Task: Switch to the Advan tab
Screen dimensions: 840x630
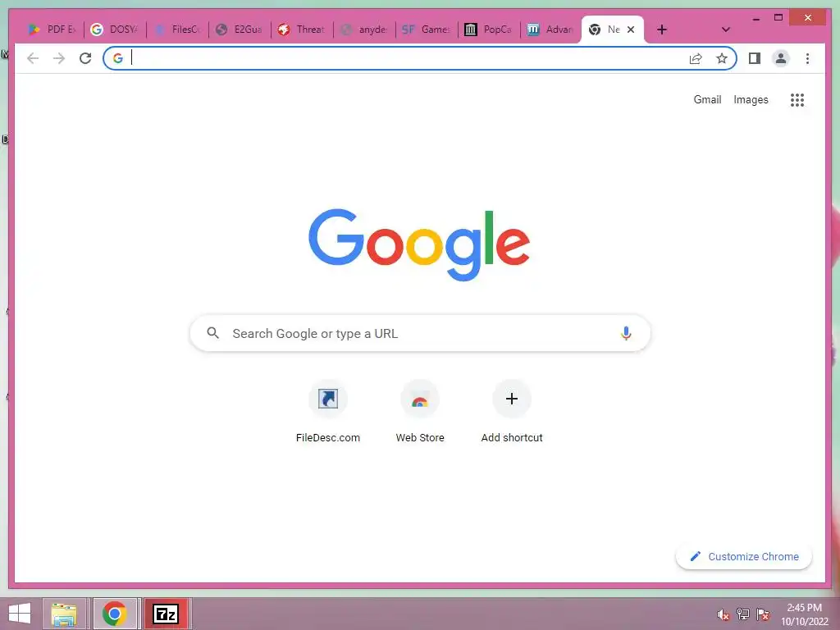Action: point(551,30)
